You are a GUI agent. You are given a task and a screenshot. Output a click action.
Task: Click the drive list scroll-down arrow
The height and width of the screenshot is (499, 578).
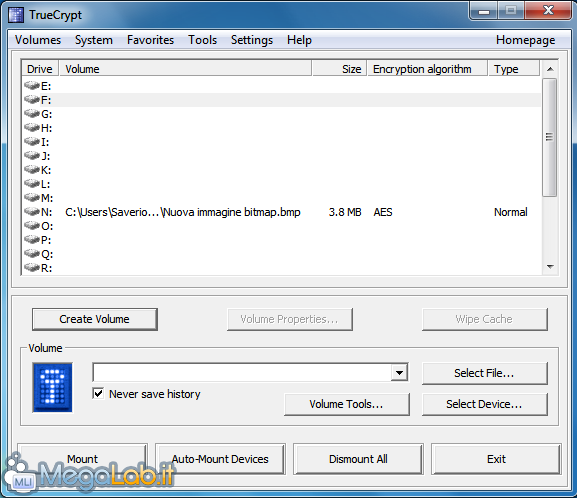pyautogui.click(x=550, y=266)
